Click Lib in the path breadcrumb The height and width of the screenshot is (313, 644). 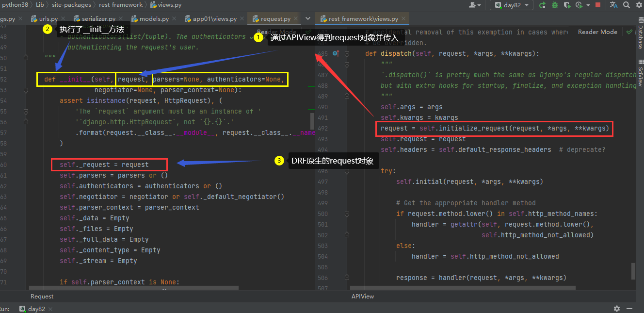40,5
